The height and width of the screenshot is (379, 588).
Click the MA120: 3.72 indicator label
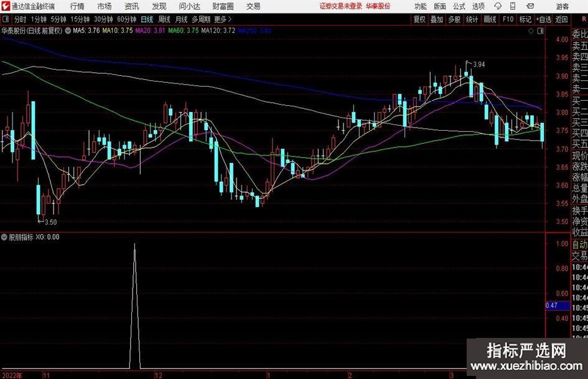pyautogui.click(x=218, y=30)
